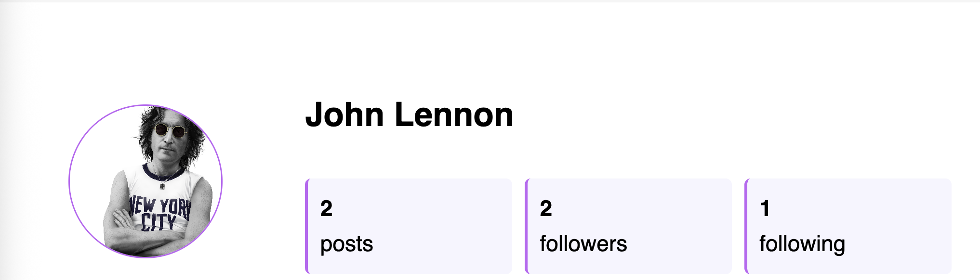Click the purple left edge of following card
This screenshot has height=280, width=980.
click(x=746, y=226)
